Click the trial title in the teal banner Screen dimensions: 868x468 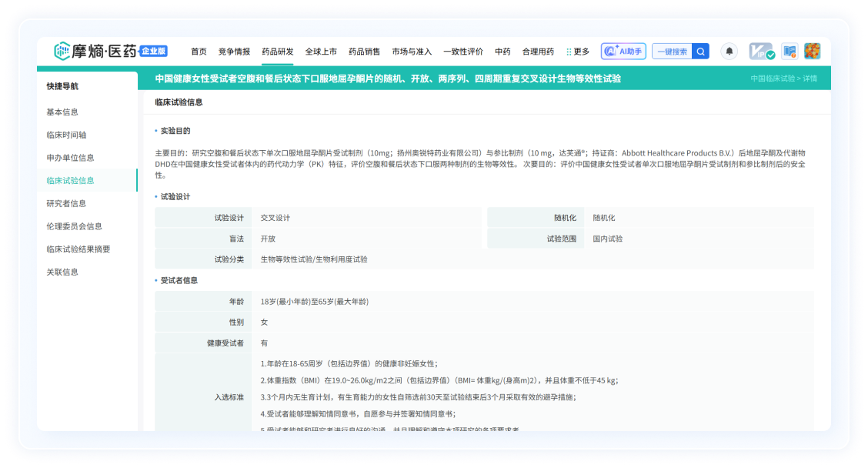coord(388,79)
